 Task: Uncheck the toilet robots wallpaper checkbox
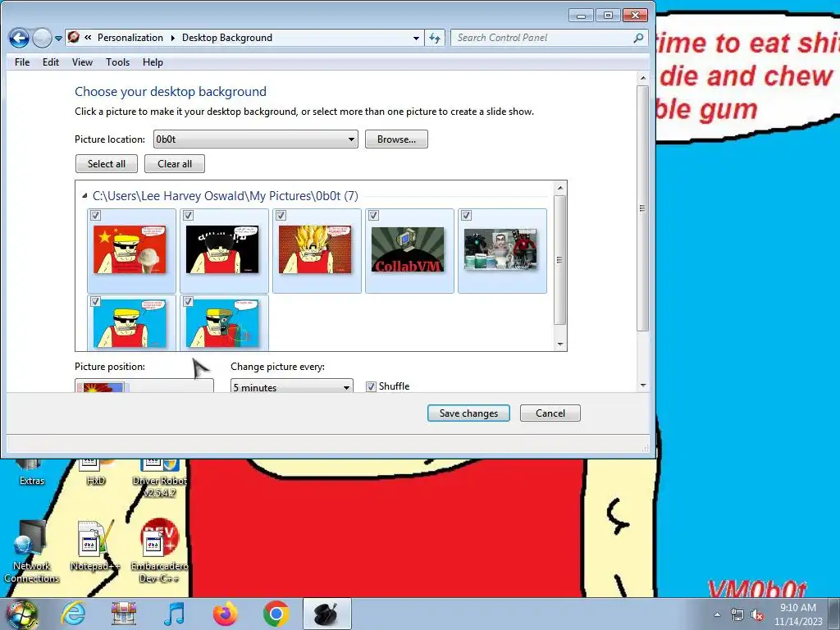tap(466, 216)
